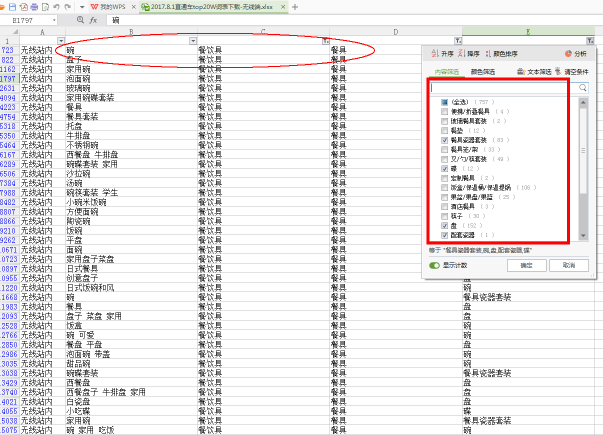Open column A filter dropdown arrow
The image size is (603, 435).
60,41
